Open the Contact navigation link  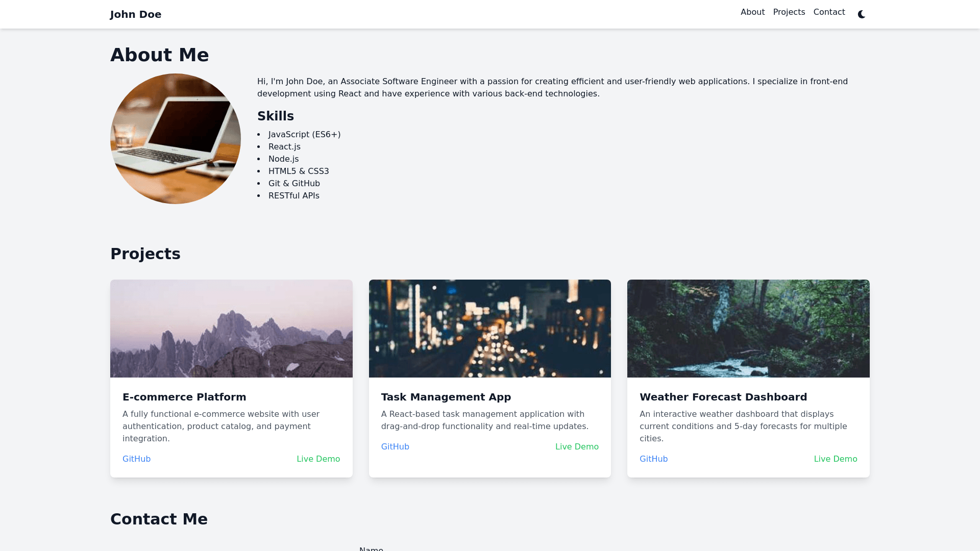coord(829,12)
